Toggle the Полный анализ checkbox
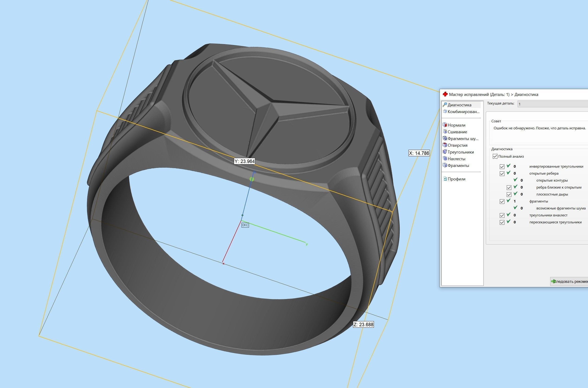The image size is (588, 388). point(495,157)
